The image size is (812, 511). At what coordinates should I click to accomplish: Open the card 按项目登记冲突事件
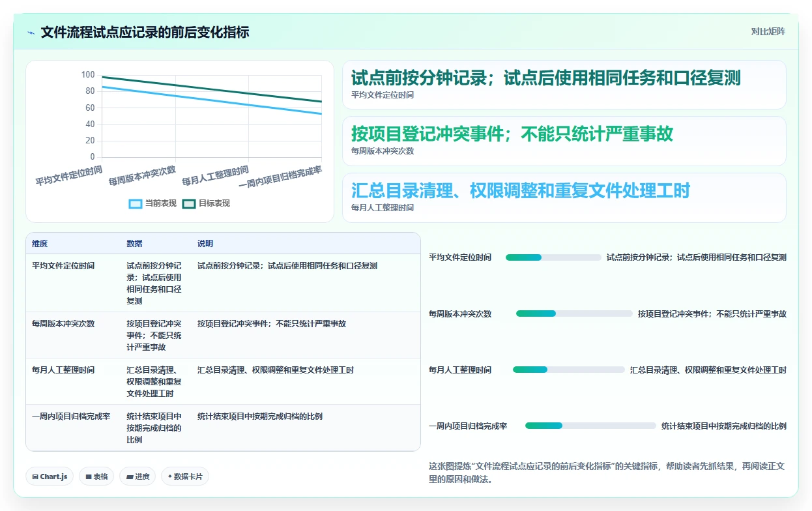pos(564,141)
